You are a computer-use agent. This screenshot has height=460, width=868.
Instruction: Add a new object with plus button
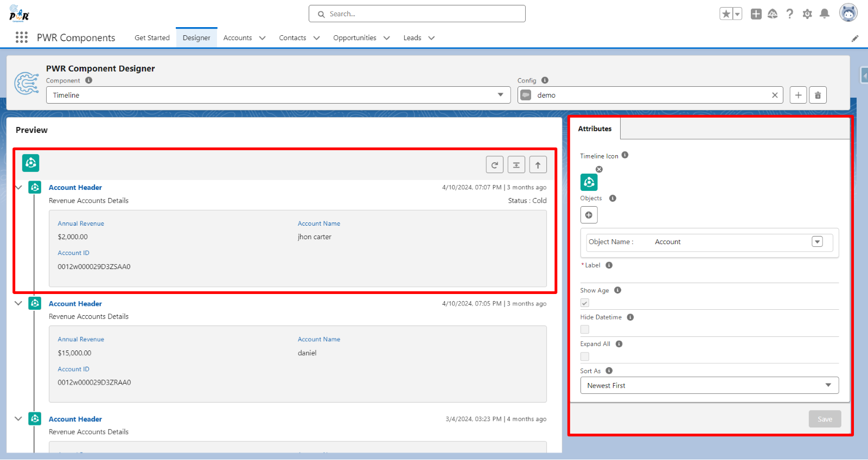pyautogui.click(x=589, y=215)
